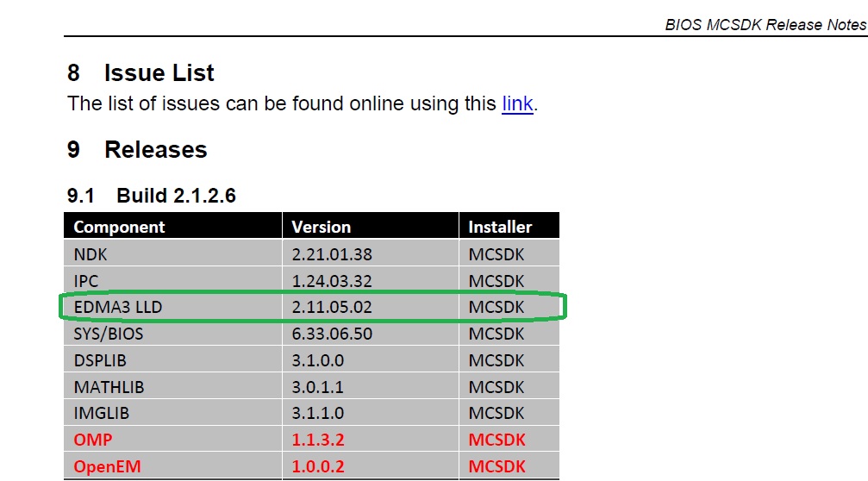Click the '9 Releases' heading

[x=137, y=149]
